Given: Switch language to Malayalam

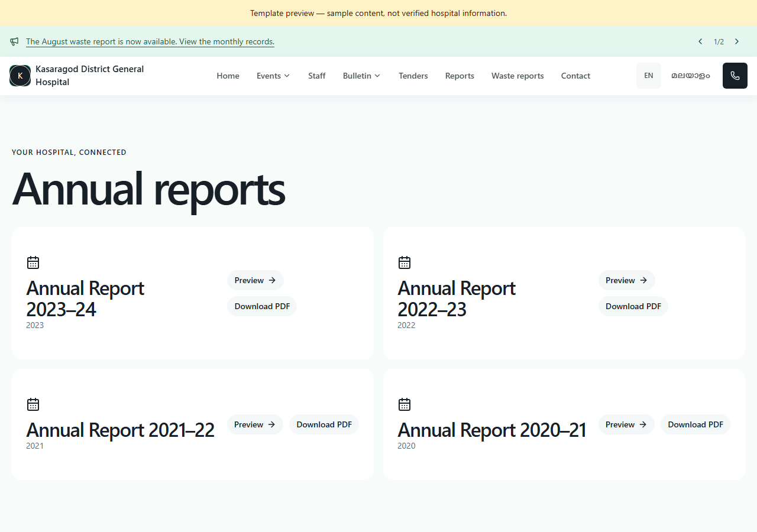Looking at the screenshot, I should coord(691,76).
